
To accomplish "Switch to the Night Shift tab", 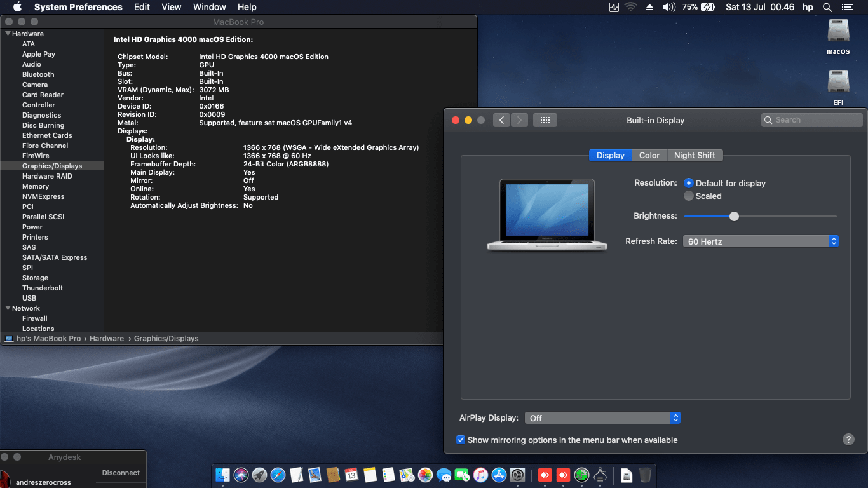I will [695, 155].
